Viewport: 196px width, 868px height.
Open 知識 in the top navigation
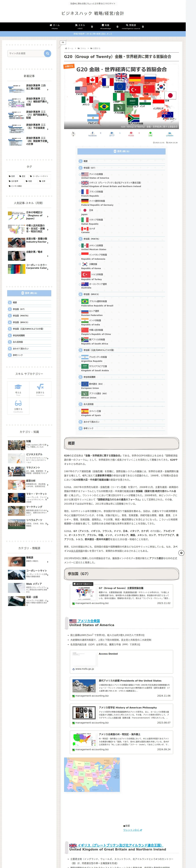105,27
